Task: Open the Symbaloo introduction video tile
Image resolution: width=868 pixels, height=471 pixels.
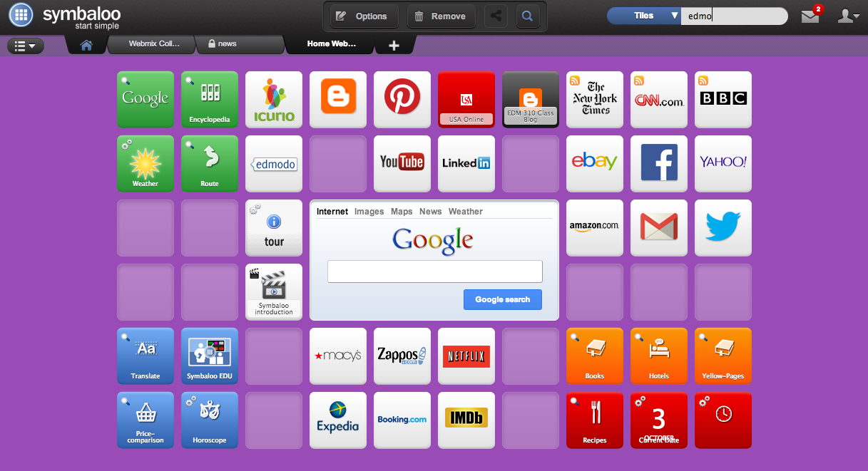Action: 274,292
